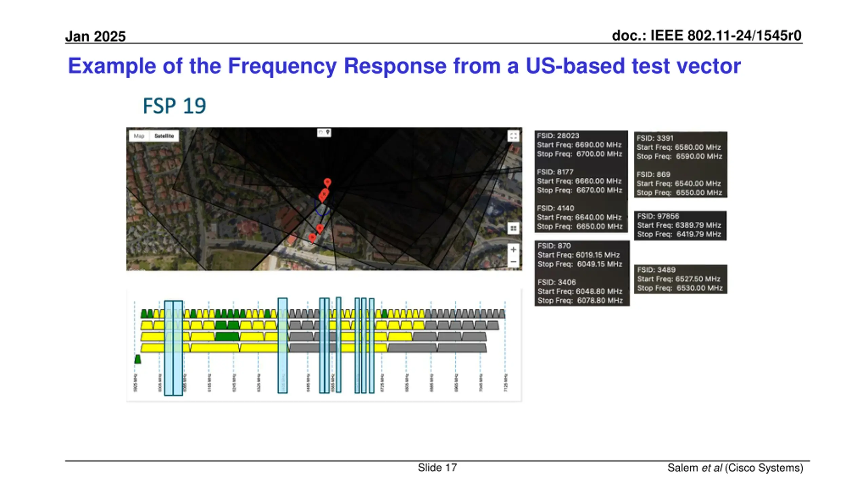Switch the map to Satellite view
868x488 pixels.
(164, 136)
